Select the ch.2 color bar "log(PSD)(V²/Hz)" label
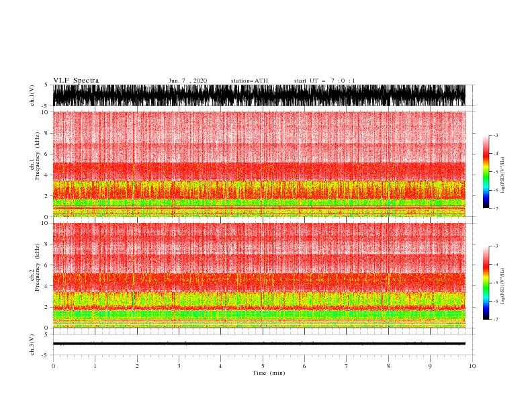The height and width of the screenshot is (411, 532). pyautogui.click(x=502, y=286)
